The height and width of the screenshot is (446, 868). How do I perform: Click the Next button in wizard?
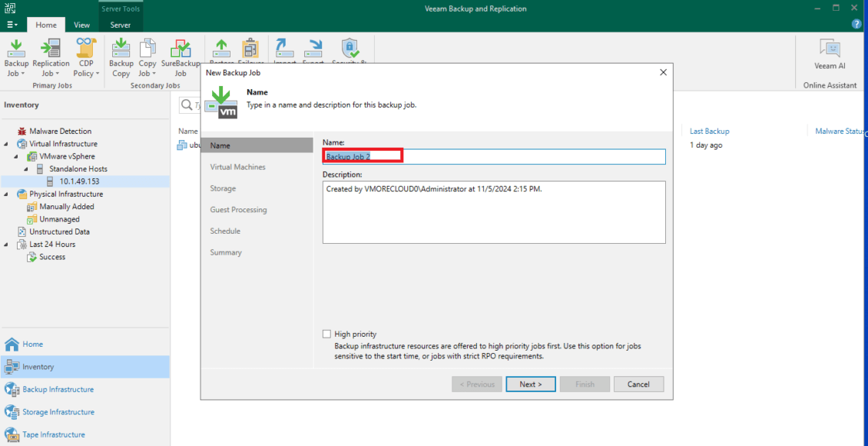530,384
